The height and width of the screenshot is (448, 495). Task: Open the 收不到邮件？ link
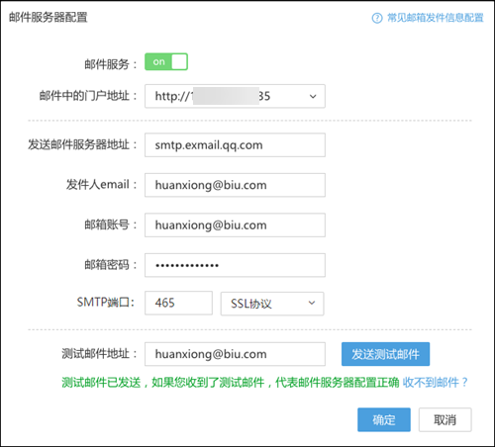pyautogui.click(x=436, y=383)
